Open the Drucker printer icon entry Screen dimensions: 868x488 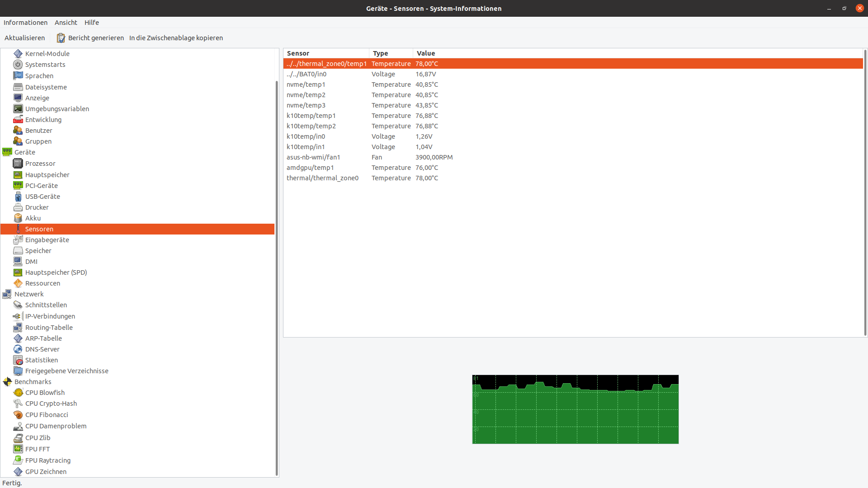pos(18,207)
